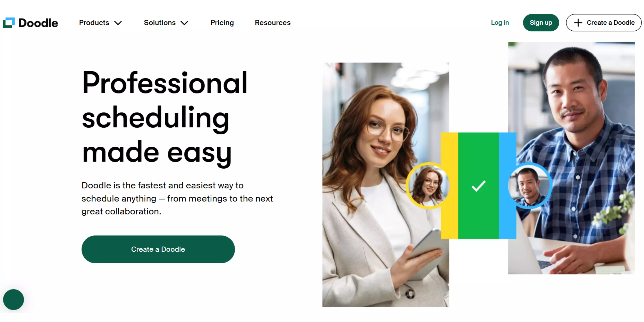Go to the Pricing page
This screenshot has height=322, width=644.
point(222,23)
